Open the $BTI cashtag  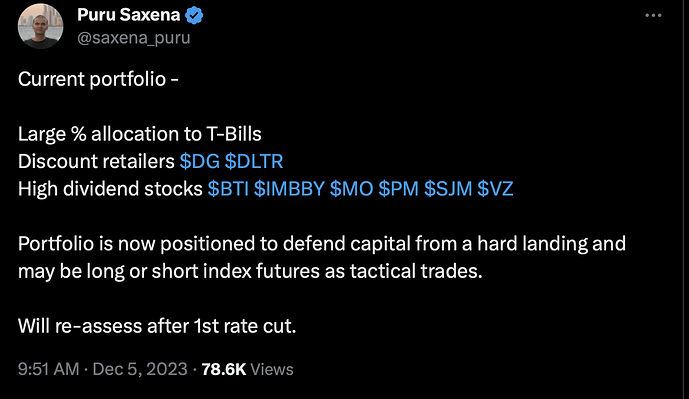click(228, 189)
